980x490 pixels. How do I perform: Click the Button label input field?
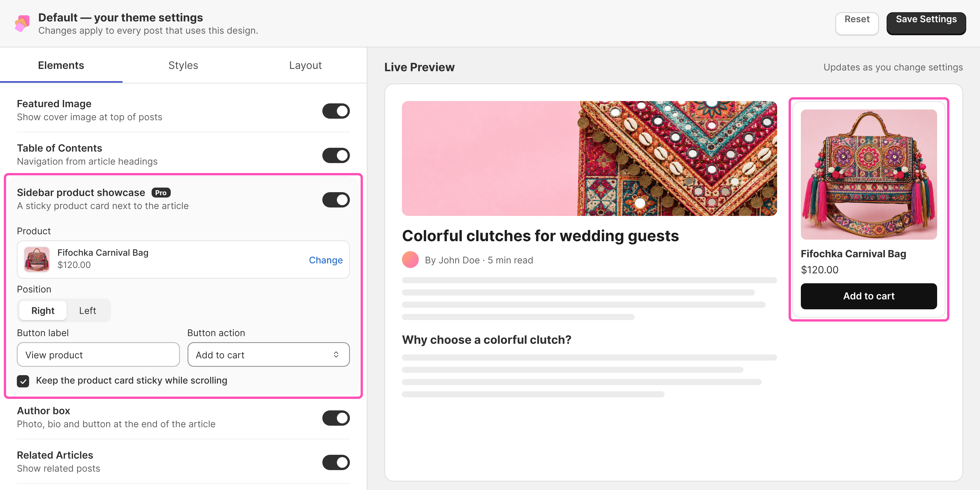pyautogui.click(x=98, y=354)
